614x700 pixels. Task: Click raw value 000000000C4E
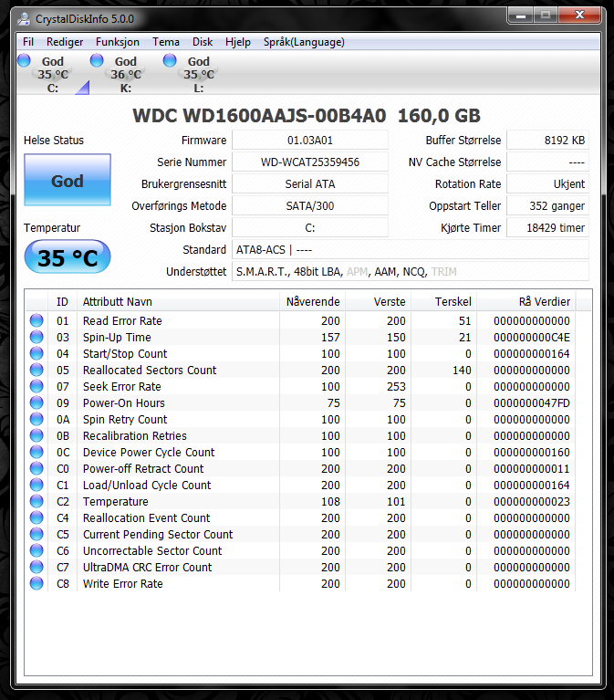pyautogui.click(x=532, y=338)
